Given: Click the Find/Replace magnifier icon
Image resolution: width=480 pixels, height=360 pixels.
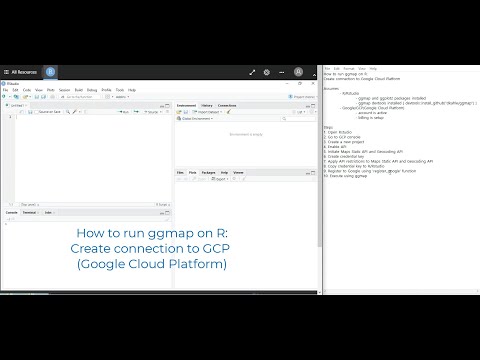Looking at the screenshot, I should 68,112.
